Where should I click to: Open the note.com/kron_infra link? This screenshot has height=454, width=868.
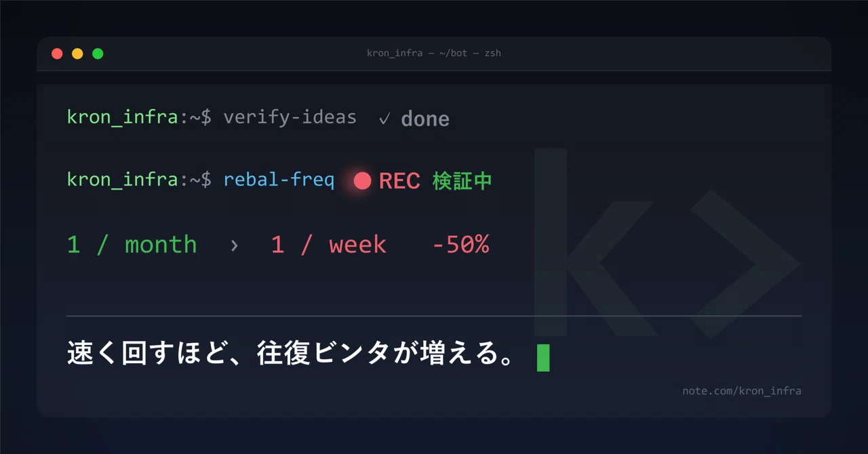click(742, 391)
